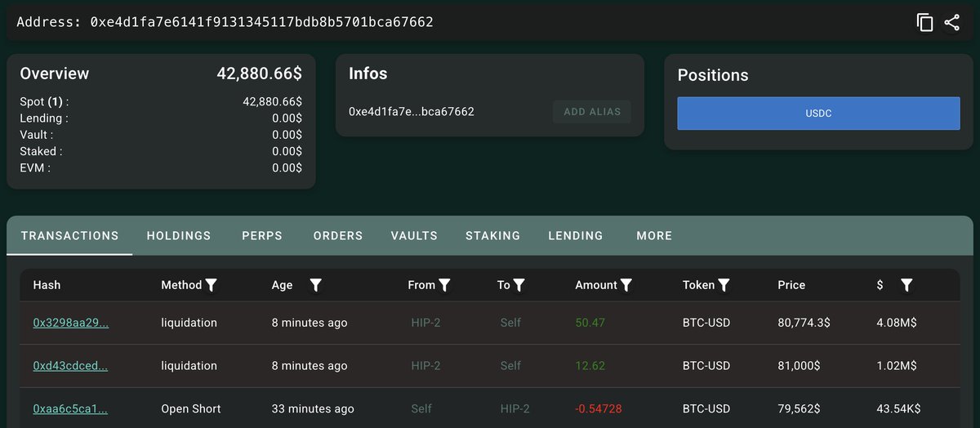Select the blue USDC position bar
The height and width of the screenshot is (428, 980).
pyautogui.click(x=818, y=114)
